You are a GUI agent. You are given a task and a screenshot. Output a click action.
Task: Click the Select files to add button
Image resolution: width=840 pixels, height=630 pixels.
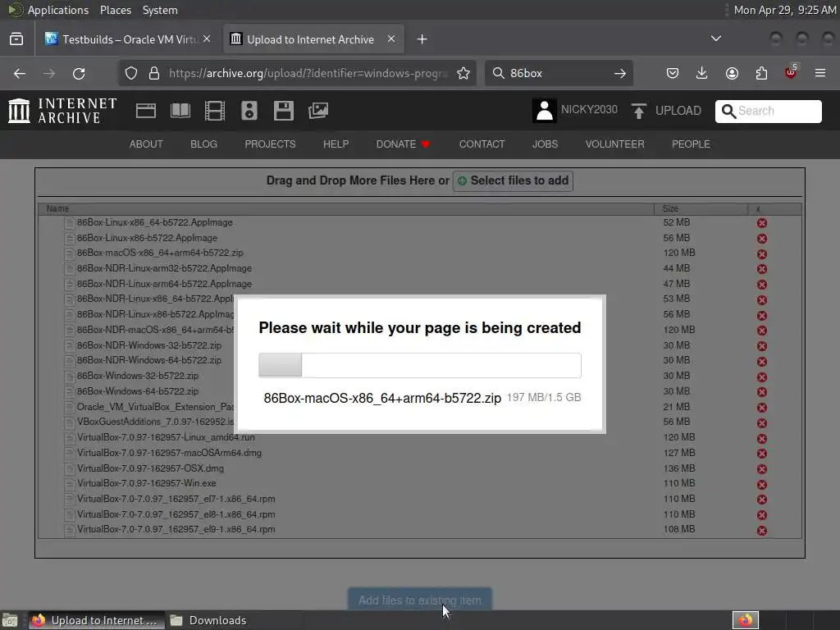513,181
